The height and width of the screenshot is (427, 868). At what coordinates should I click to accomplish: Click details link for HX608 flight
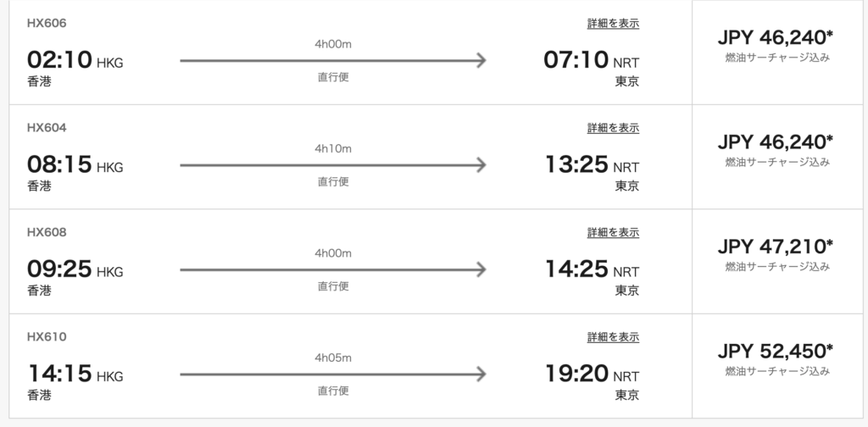(613, 232)
